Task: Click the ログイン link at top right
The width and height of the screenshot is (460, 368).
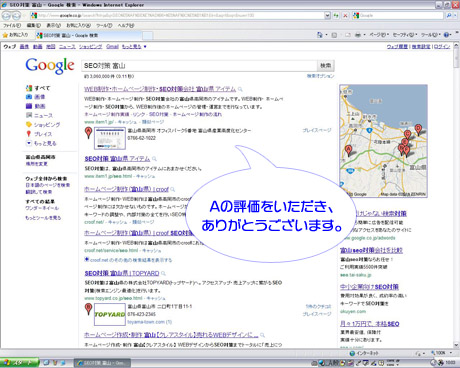Action: (x=442, y=47)
